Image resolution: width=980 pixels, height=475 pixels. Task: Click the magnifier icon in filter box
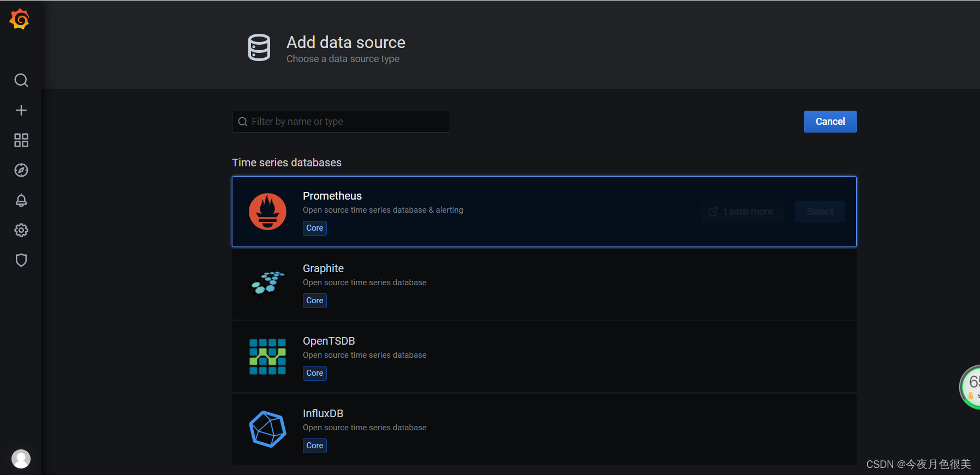pos(243,122)
